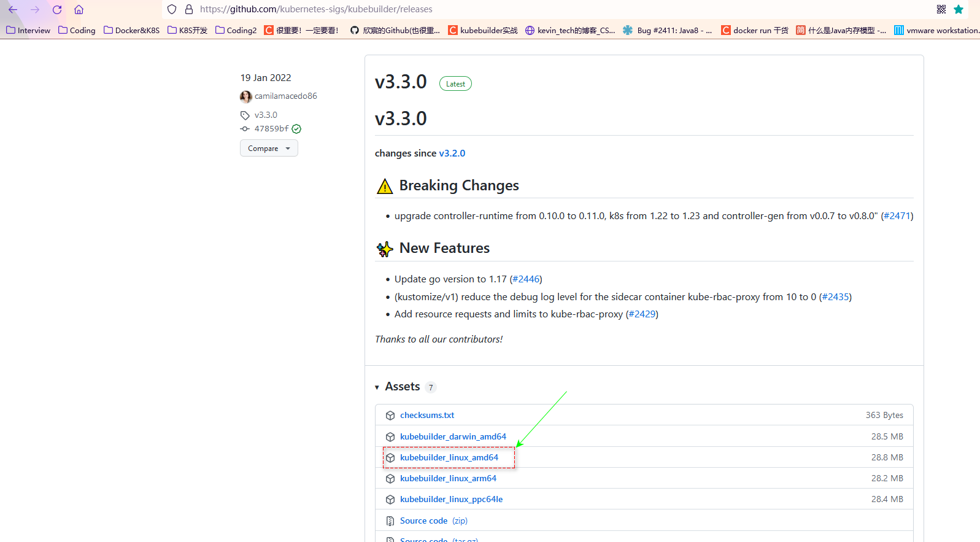Click package icon beside kubebuilder_darwin_amd64
Image resolution: width=980 pixels, height=542 pixels.
(390, 437)
